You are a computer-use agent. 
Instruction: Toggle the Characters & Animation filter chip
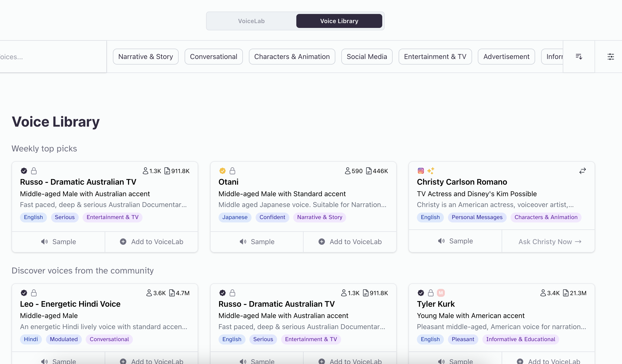pyautogui.click(x=292, y=57)
